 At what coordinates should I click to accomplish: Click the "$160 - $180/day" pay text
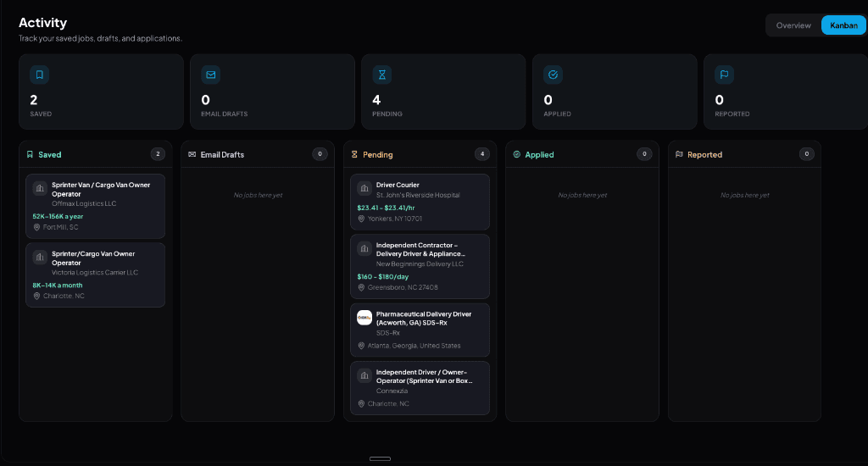382,277
